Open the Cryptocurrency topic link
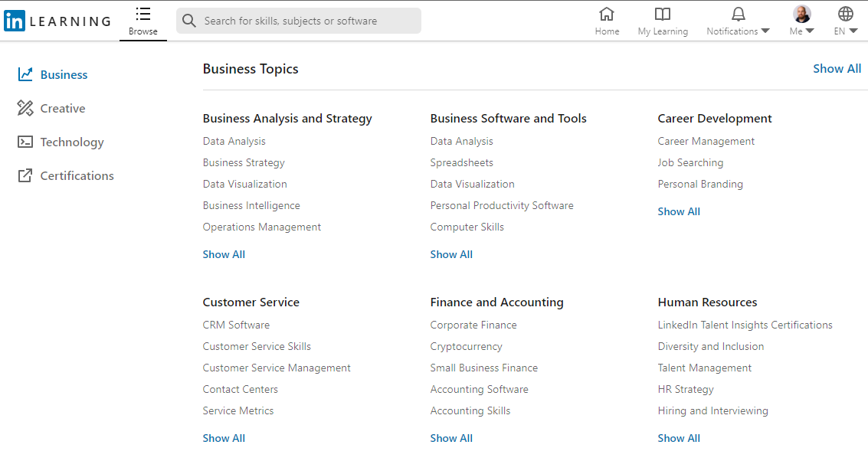Viewport: 868px width, 461px height. [x=466, y=346]
